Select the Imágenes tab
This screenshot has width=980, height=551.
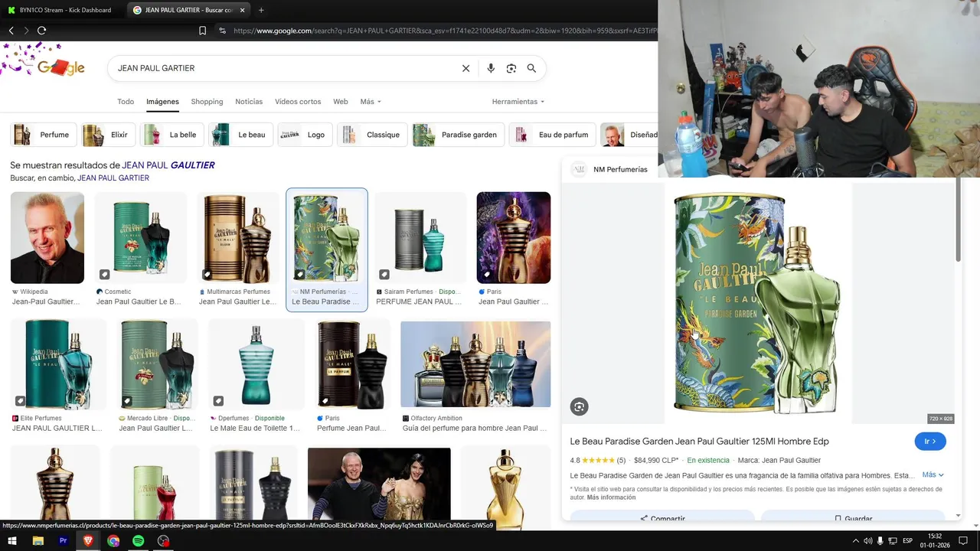162,102
